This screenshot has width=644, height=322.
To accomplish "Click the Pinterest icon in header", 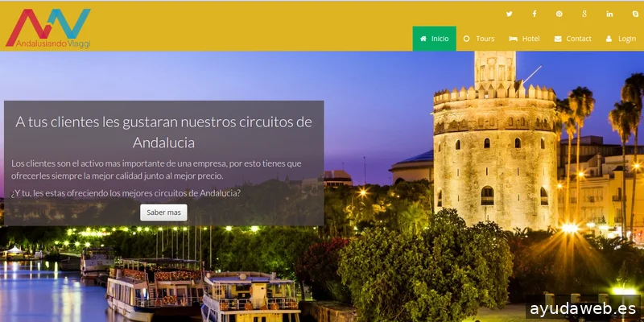I will [x=559, y=14].
